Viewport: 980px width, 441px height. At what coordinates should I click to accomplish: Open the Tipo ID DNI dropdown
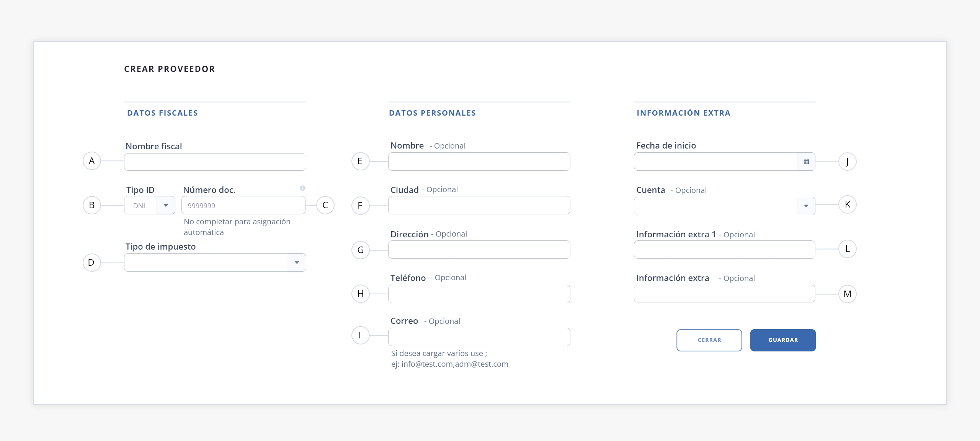click(150, 205)
